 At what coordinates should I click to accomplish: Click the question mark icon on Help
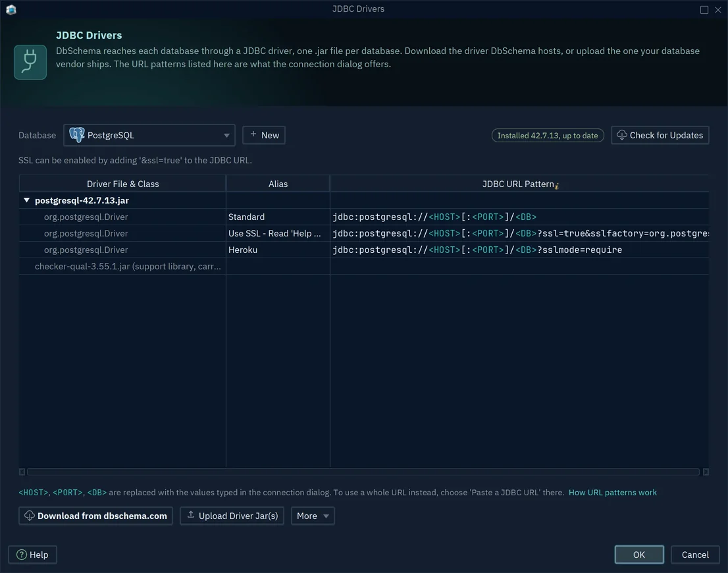pos(21,555)
